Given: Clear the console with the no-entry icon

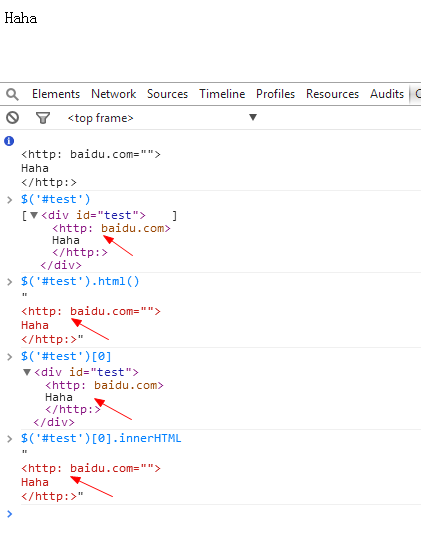Looking at the screenshot, I should click(x=13, y=118).
